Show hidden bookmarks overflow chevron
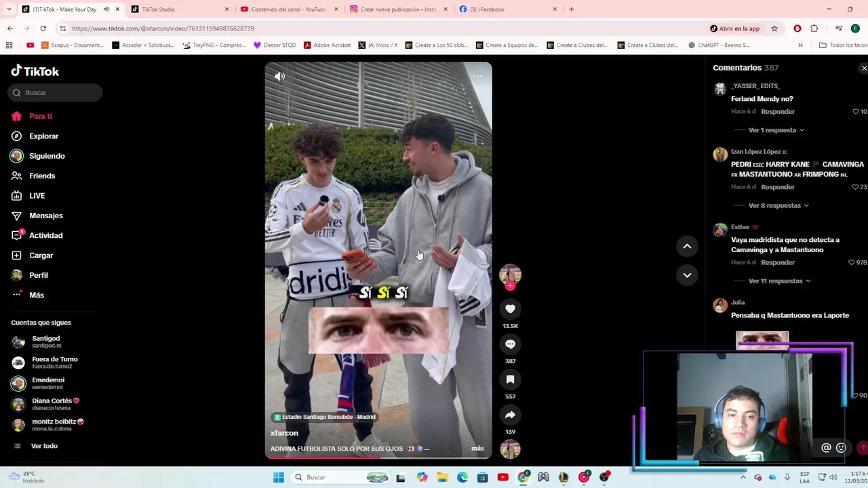Viewport: 868px width, 488px height. [x=800, y=45]
